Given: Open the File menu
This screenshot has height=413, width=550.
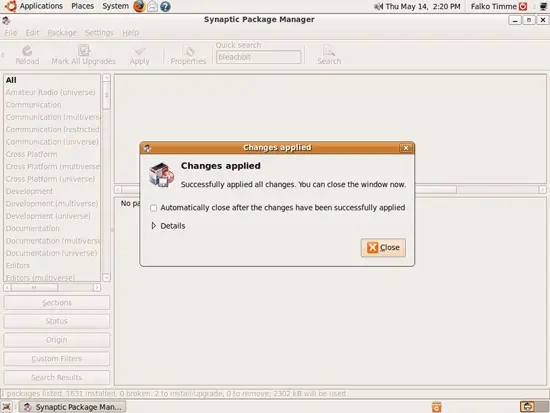Looking at the screenshot, I should [x=11, y=33].
